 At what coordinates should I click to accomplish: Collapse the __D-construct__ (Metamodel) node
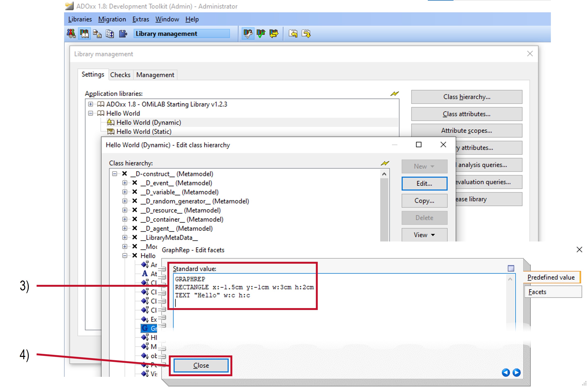pyautogui.click(x=115, y=174)
